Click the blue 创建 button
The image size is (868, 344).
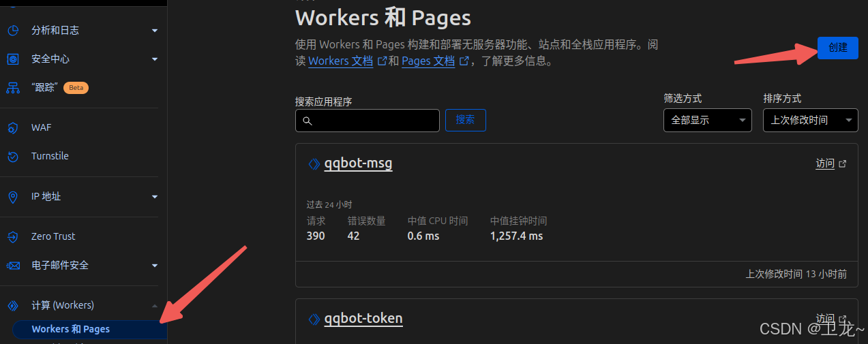tap(838, 48)
